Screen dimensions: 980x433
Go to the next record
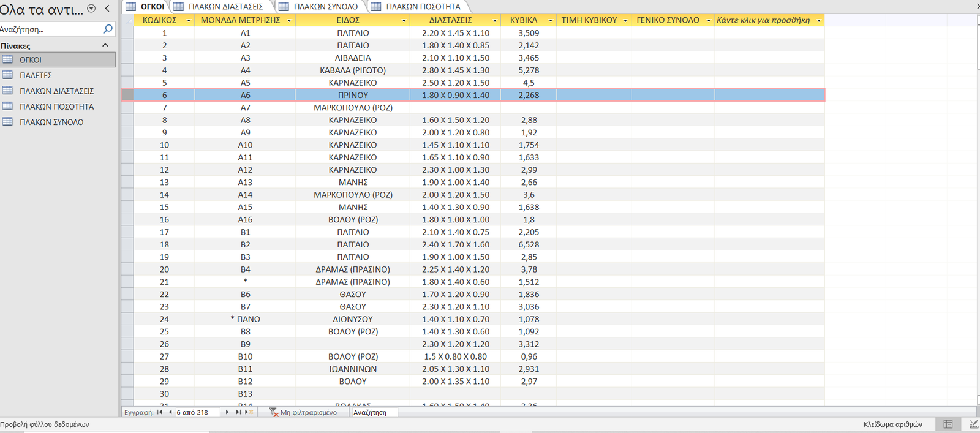pyautogui.click(x=227, y=412)
